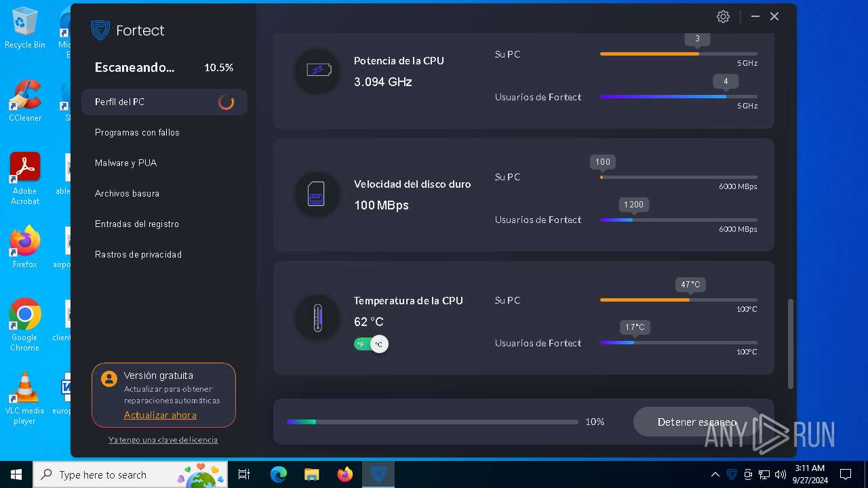Launch Microsoft Edge from taskbar

(279, 474)
